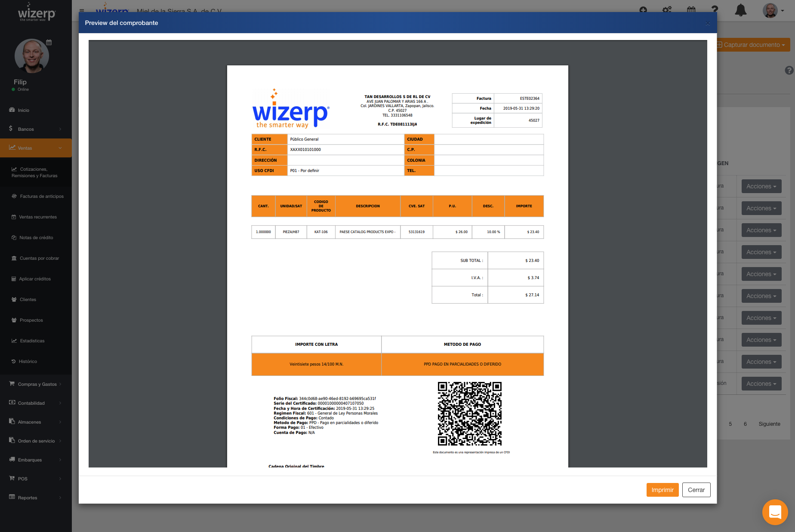
Task: Expand the POS chevron
Action: (60, 479)
